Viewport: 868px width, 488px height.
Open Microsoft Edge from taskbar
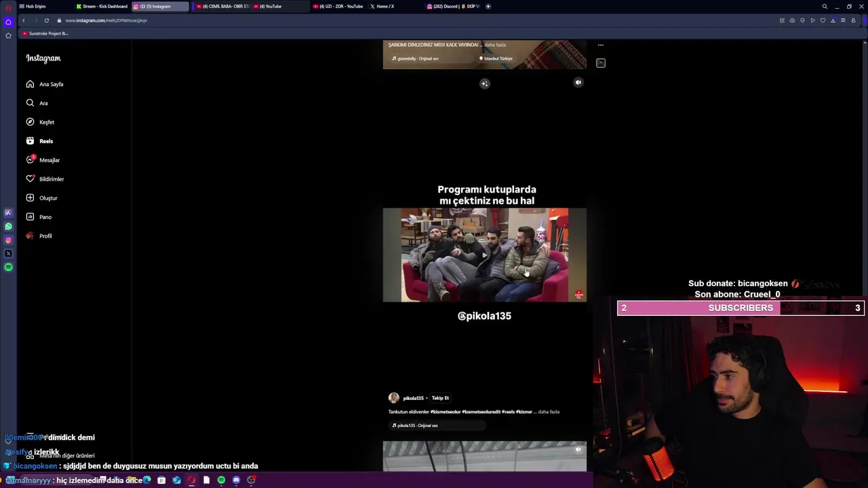point(146,480)
